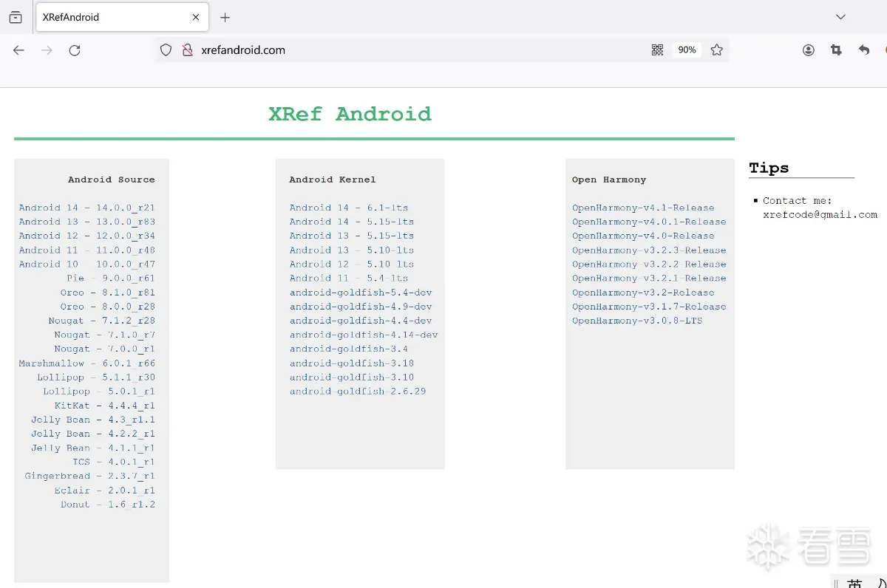The height and width of the screenshot is (588, 887).
Task: Open Lollipop - 5.1.1_r30 source
Action: click(96, 377)
